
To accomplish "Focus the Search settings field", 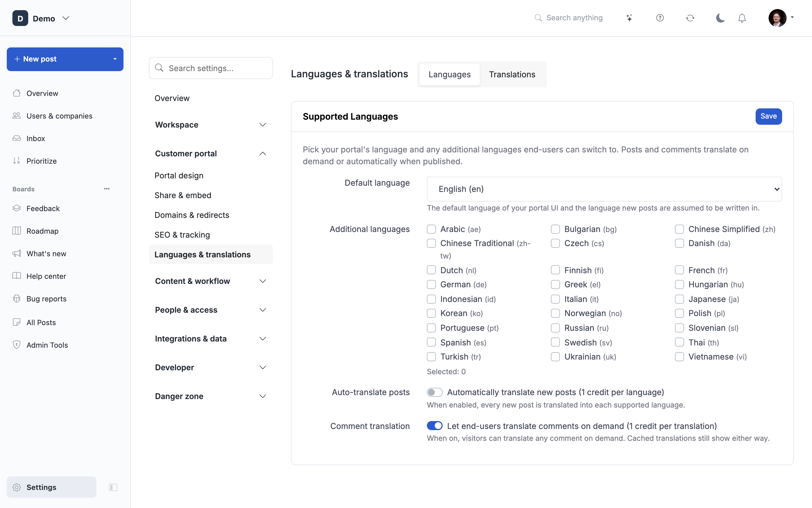I will [x=211, y=68].
